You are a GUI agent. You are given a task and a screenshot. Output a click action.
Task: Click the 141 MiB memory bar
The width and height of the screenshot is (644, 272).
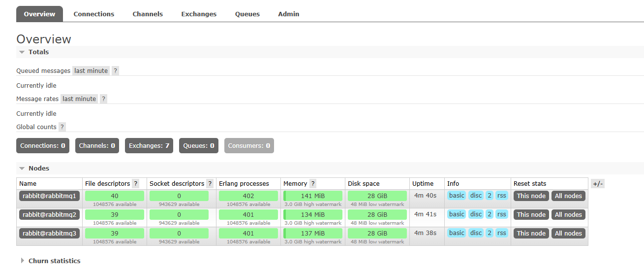point(313,196)
